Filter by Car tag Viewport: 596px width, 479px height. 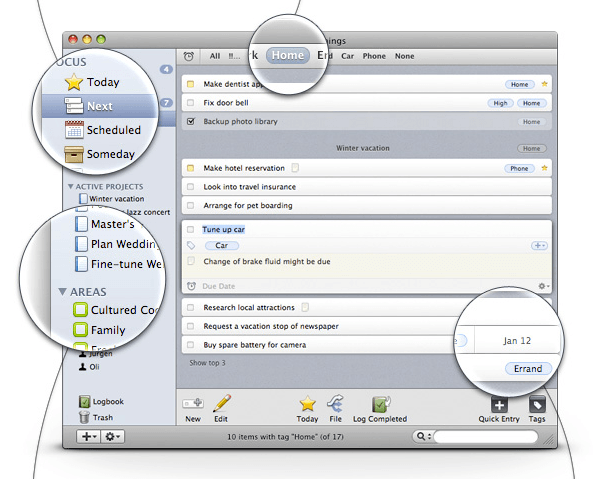347,56
